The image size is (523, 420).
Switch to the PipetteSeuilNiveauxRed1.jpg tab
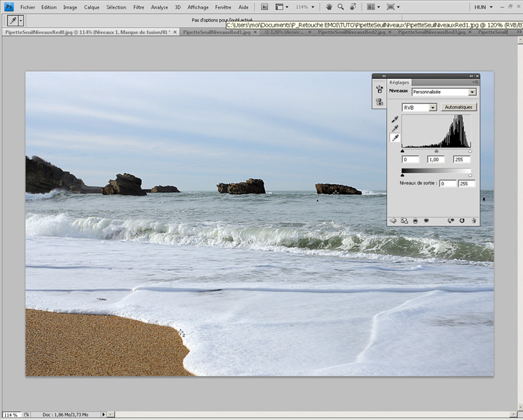pos(217,33)
